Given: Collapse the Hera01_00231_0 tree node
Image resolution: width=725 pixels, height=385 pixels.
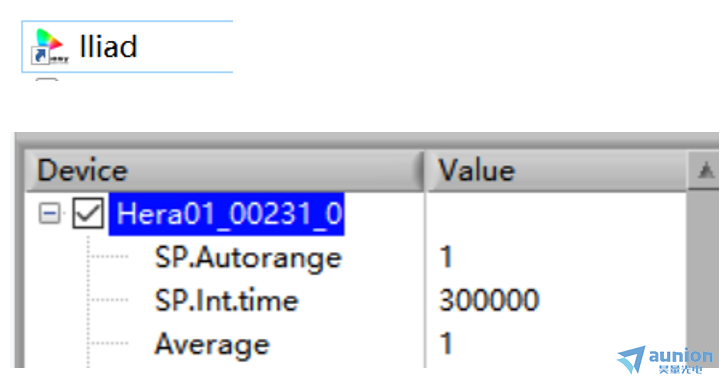Looking at the screenshot, I should tap(49, 214).
